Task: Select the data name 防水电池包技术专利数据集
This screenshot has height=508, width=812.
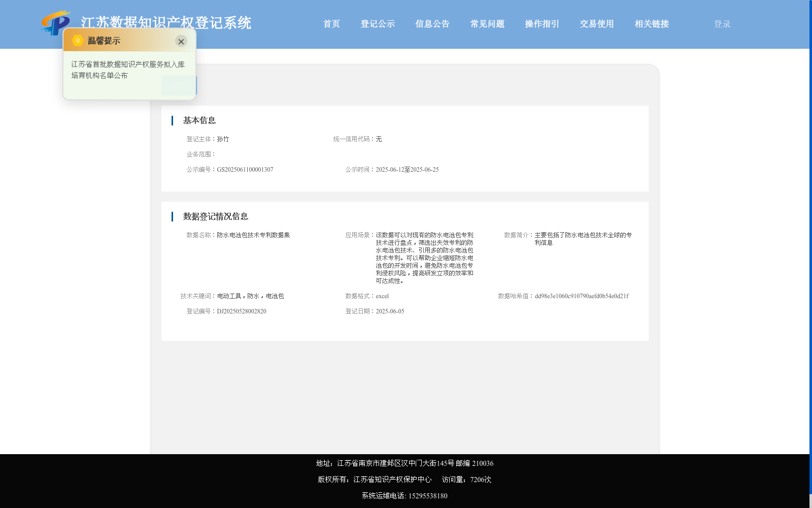Action: tap(253, 235)
